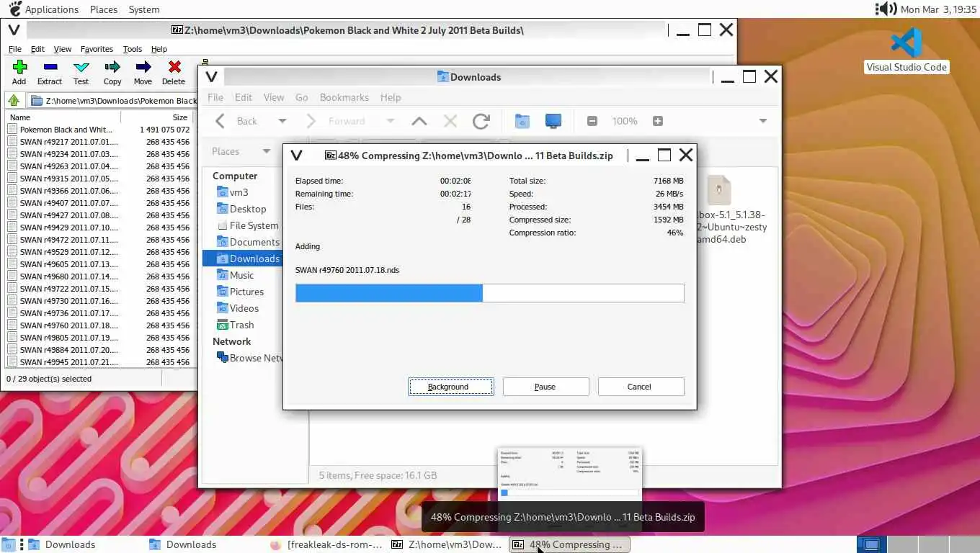Open the System menu in top panel

[x=144, y=9]
